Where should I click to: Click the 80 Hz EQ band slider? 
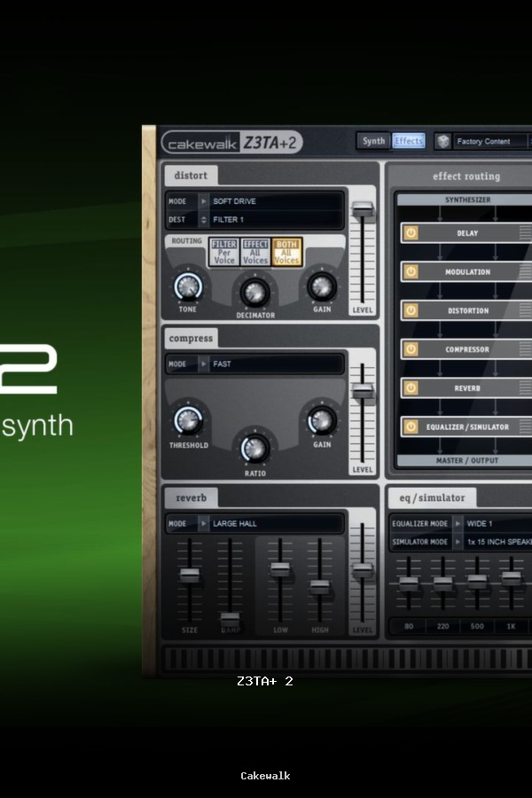(x=408, y=583)
